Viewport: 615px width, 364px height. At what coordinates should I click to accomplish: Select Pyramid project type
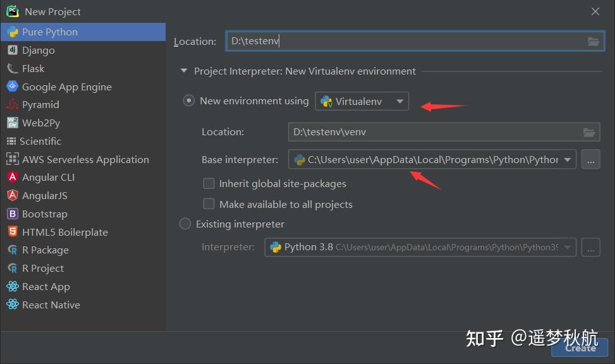point(83,104)
